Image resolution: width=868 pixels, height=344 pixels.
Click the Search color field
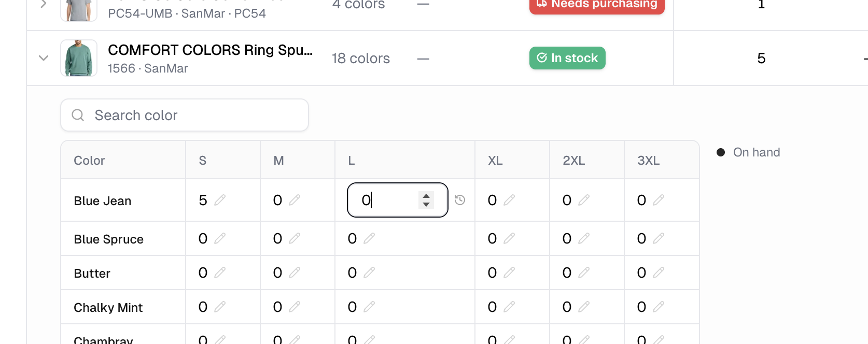tap(185, 115)
